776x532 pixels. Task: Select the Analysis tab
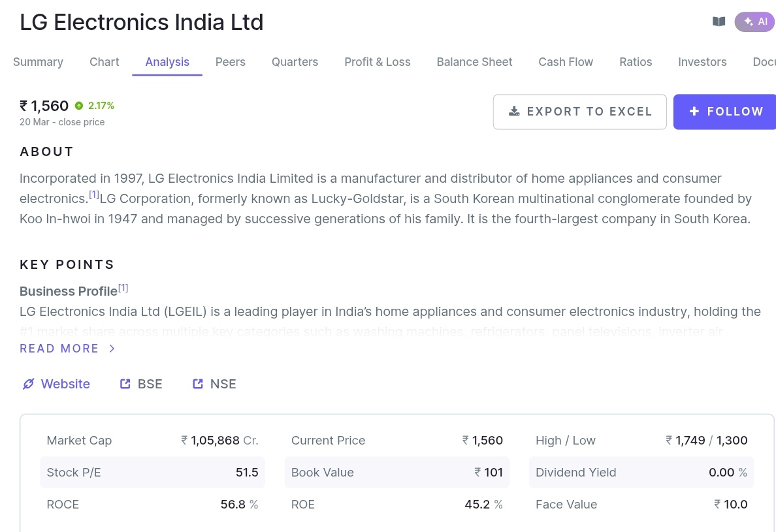167,62
